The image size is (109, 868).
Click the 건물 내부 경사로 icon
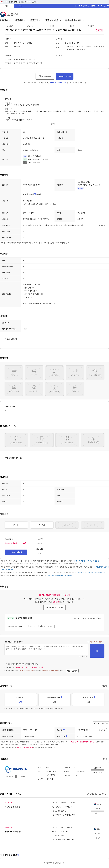click(x=92, y=440)
